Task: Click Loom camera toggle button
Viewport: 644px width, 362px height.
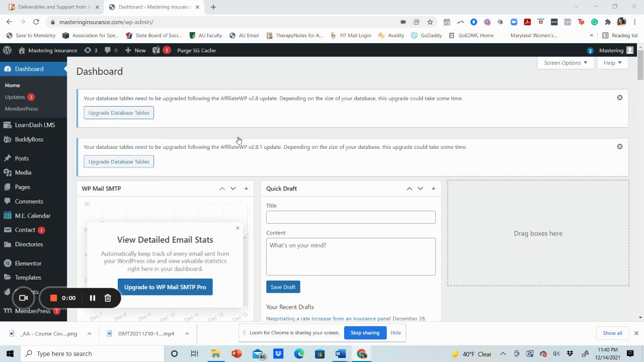Action: click(23, 298)
